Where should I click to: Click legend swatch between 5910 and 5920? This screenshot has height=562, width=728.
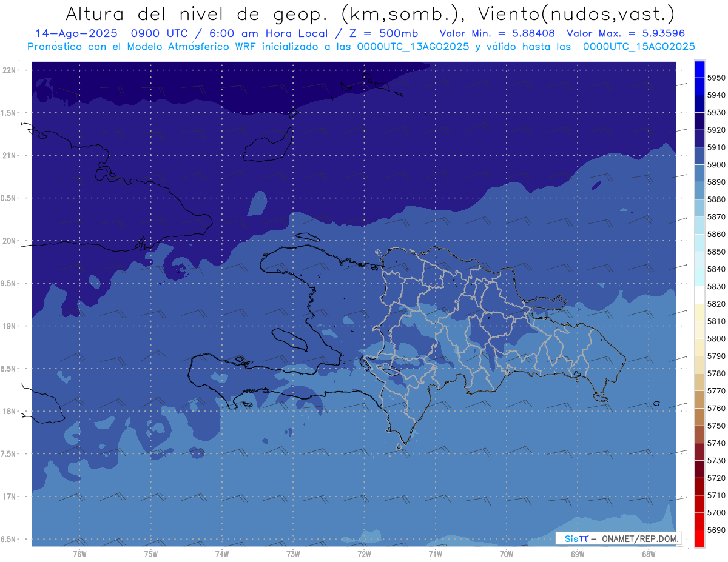pyautogui.click(x=699, y=138)
